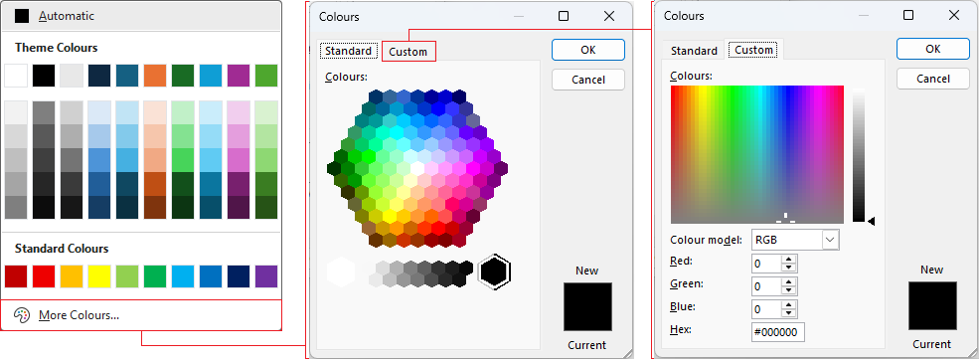Close the right Colours dialog
The width and height of the screenshot is (980, 362).
(x=954, y=15)
